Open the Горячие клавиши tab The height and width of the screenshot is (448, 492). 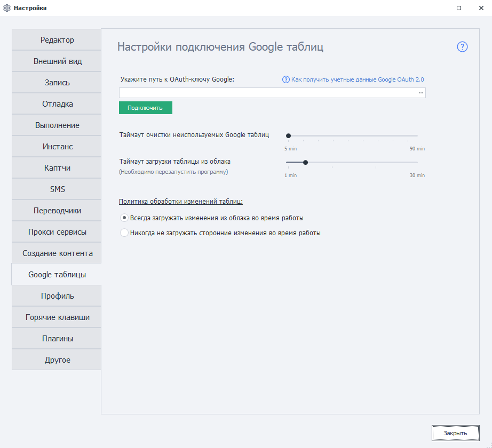tap(57, 317)
